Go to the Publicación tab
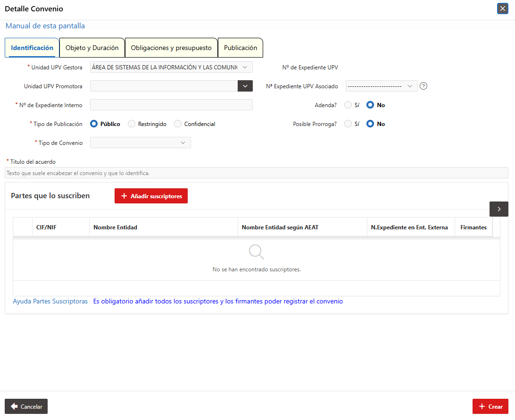 tap(241, 48)
